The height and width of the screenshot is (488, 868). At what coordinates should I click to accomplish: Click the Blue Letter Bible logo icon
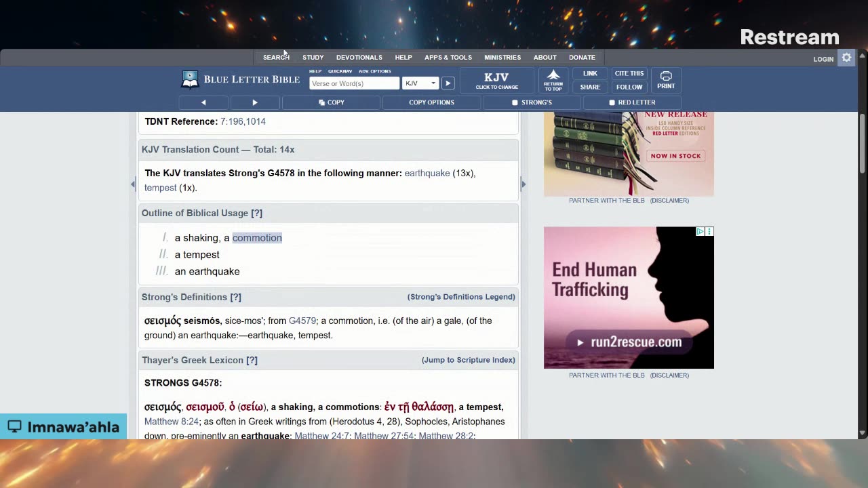coord(190,80)
